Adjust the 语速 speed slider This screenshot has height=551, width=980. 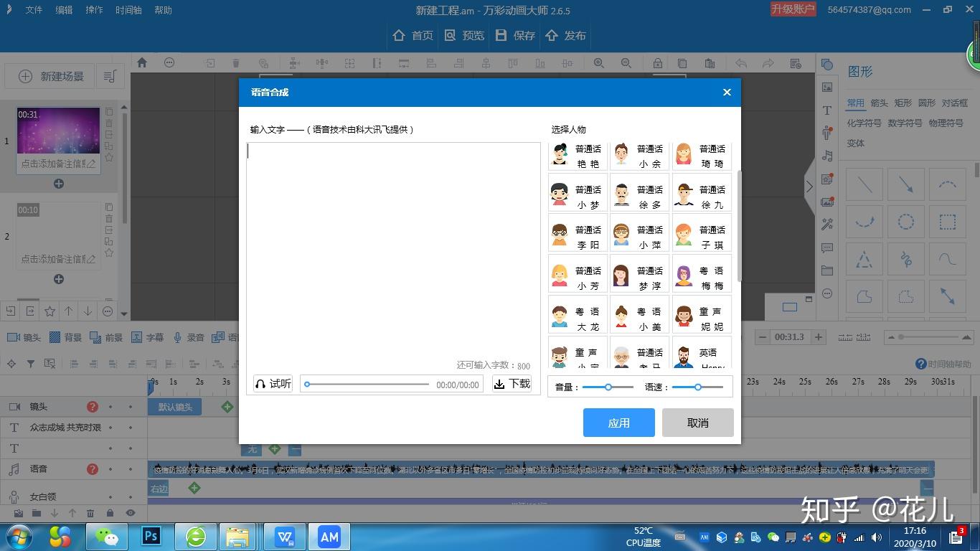tap(697, 387)
